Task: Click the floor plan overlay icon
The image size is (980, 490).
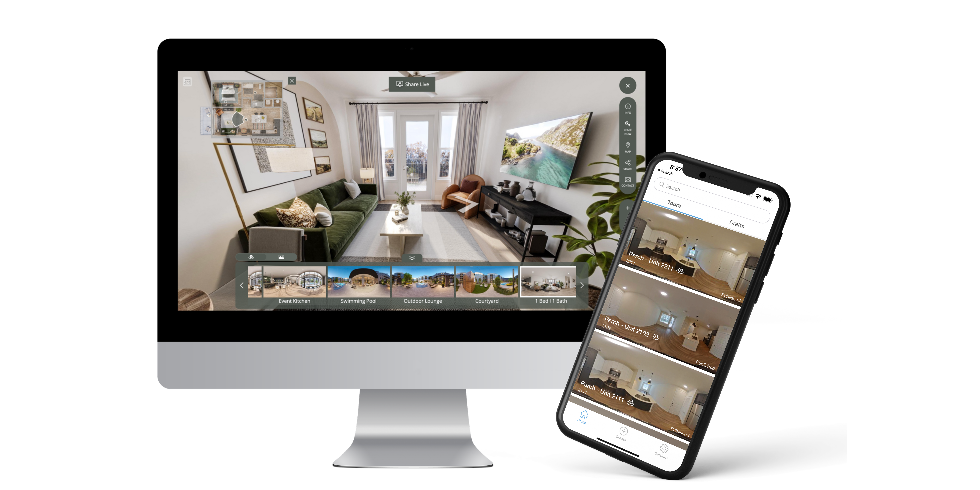Action: click(x=187, y=82)
